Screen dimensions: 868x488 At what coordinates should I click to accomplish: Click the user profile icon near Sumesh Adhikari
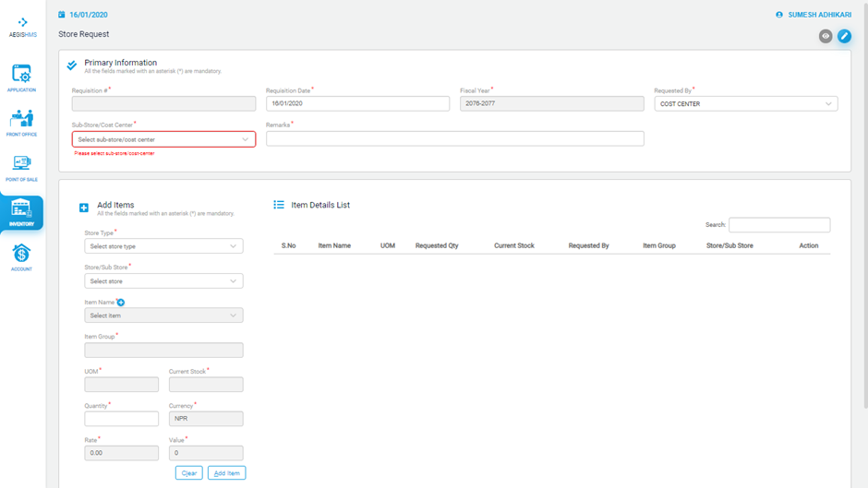[779, 15]
